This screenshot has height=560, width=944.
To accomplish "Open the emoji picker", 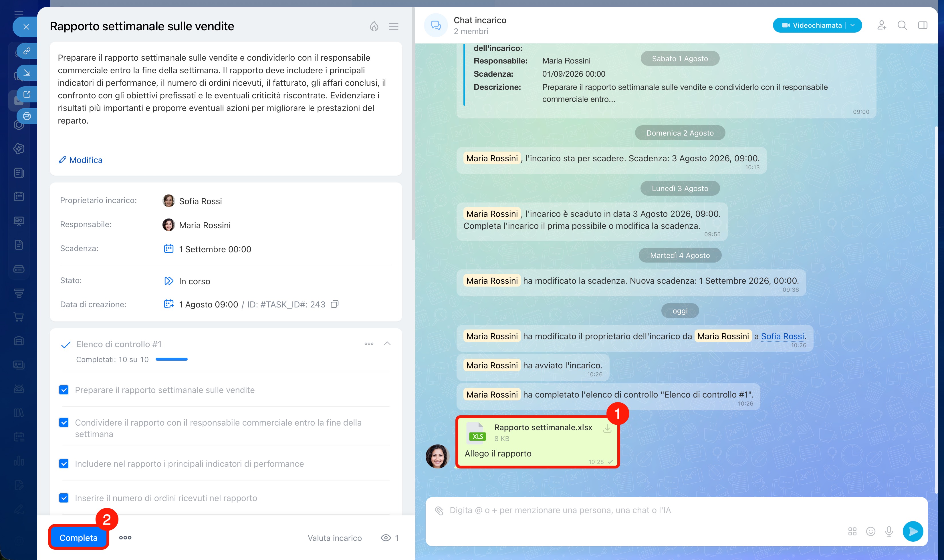I will click(x=870, y=531).
